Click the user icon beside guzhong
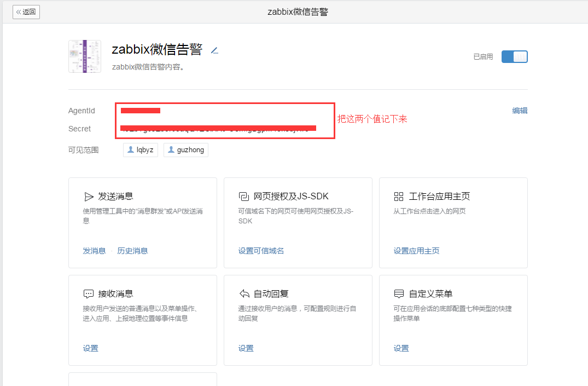The image size is (588, 386). [171, 149]
